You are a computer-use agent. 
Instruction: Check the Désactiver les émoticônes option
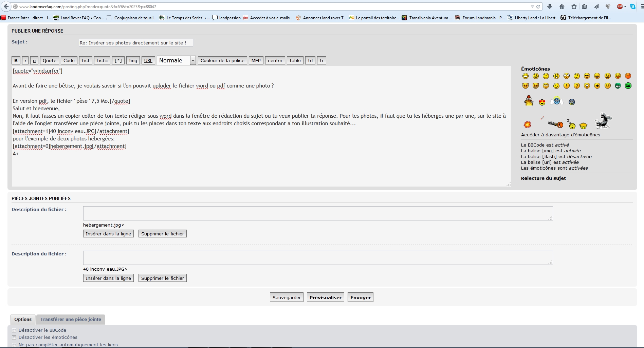pos(14,337)
